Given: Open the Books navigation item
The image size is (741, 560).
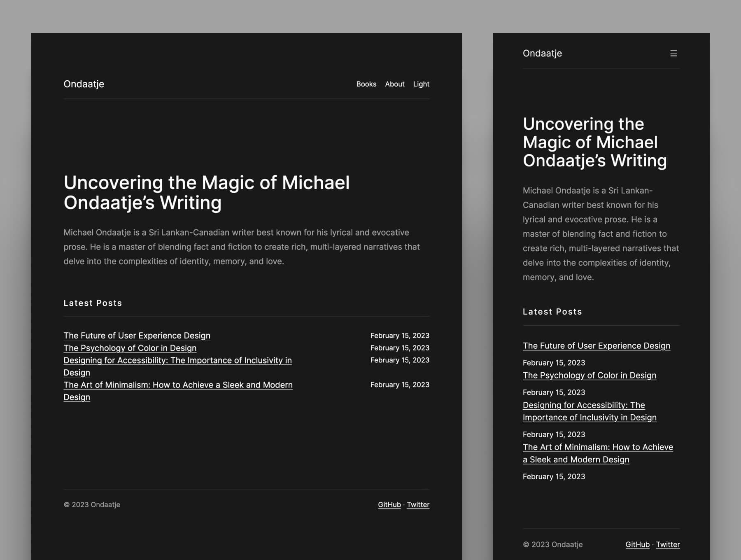Looking at the screenshot, I should [366, 84].
